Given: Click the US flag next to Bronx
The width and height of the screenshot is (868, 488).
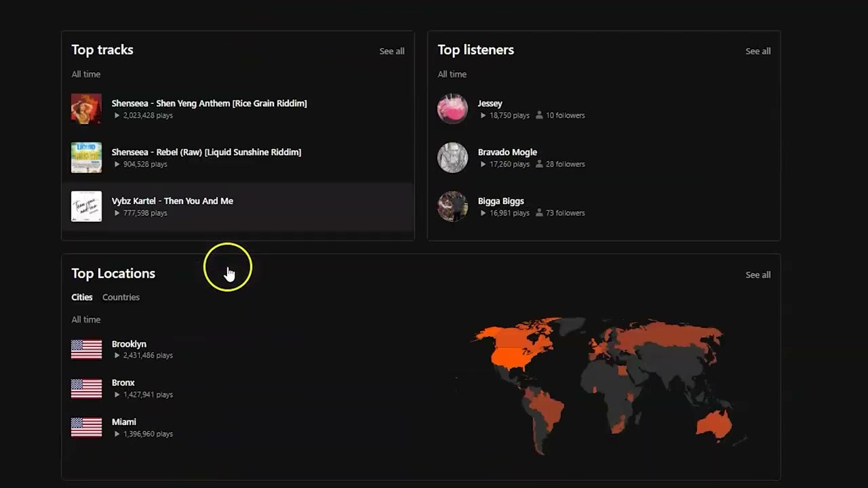Looking at the screenshot, I should coord(86,388).
